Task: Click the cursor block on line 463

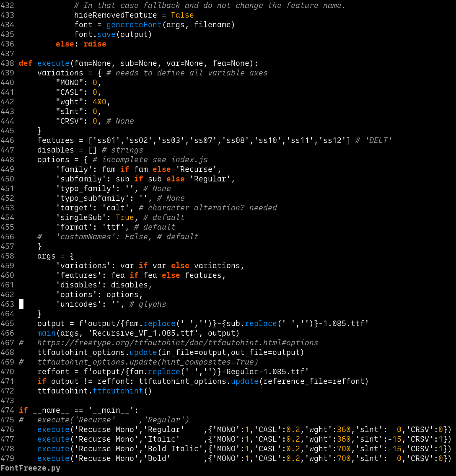Action: [21, 304]
